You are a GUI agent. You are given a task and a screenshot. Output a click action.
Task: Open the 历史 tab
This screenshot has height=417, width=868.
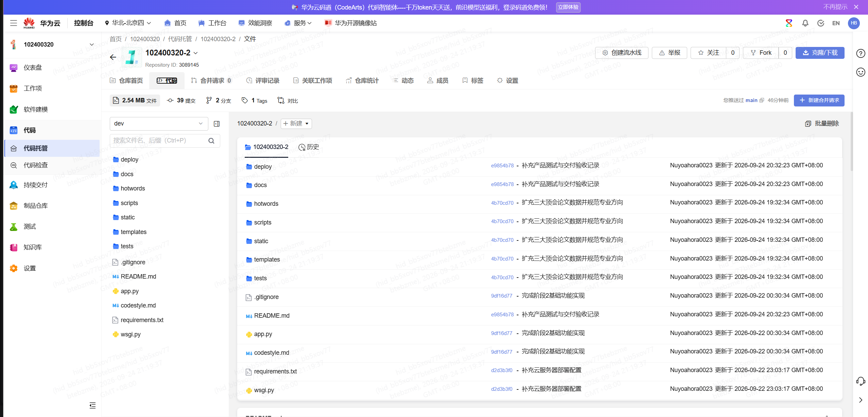tap(309, 147)
